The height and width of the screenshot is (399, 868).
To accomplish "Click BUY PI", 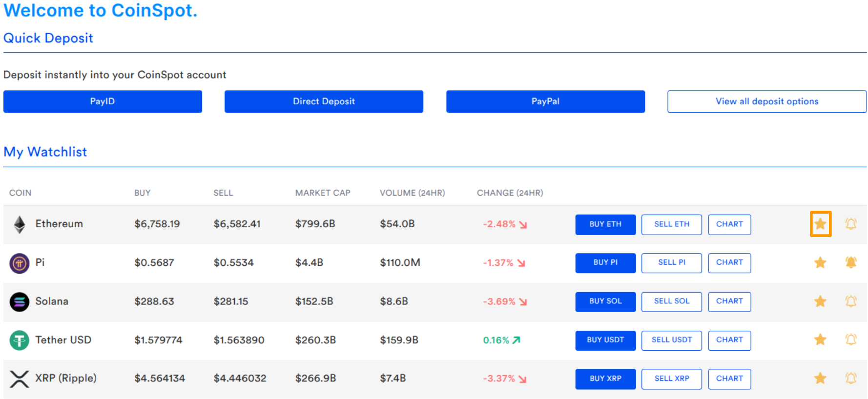I will 605,263.
